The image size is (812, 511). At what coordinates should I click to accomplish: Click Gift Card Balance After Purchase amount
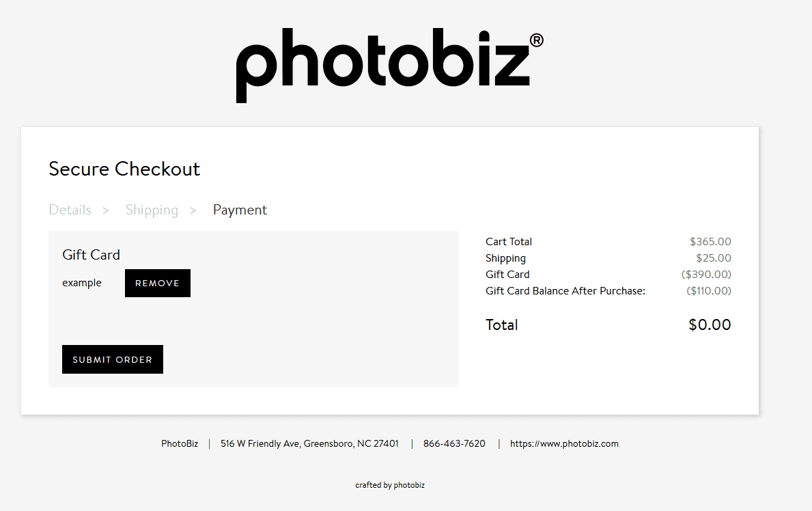(709, 290)
